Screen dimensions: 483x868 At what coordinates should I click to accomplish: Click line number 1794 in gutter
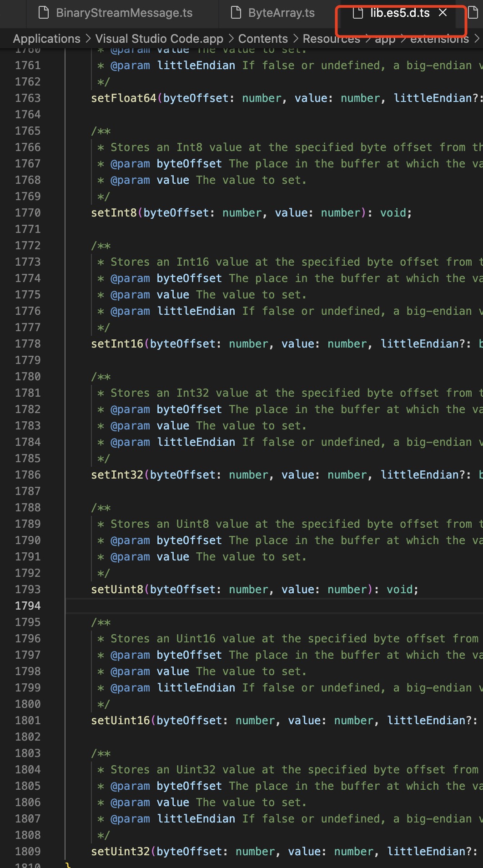click(28, 606)
